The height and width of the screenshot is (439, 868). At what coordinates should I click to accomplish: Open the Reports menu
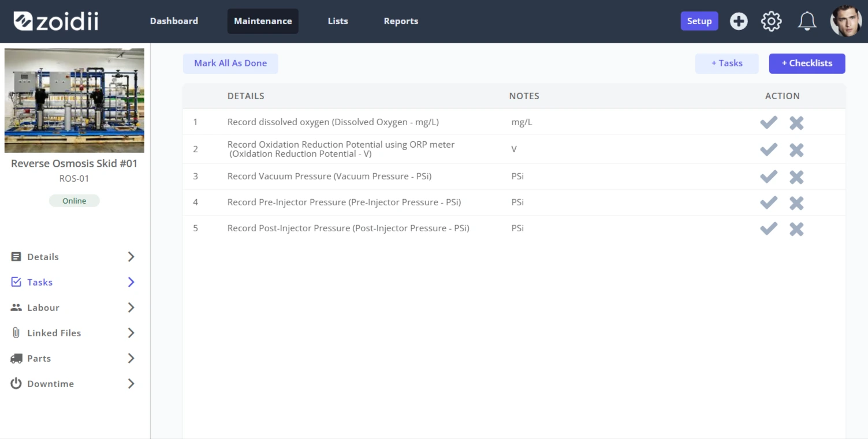[x=401, y=21]
